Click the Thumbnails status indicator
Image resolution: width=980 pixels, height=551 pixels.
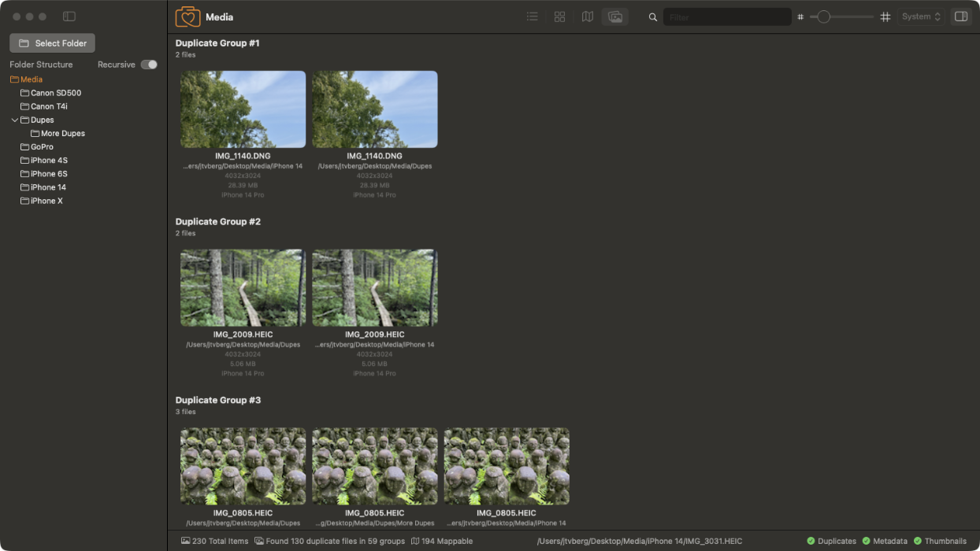coord(940,541)
